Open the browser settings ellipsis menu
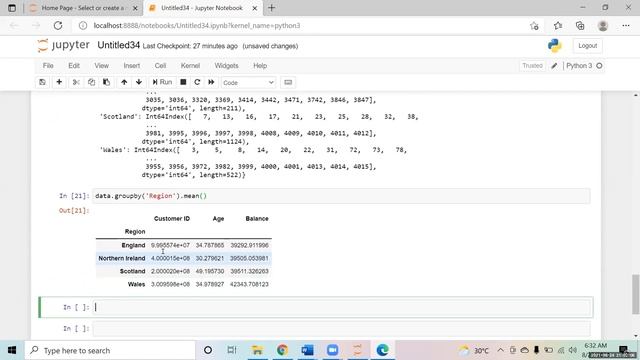The image size is (640, 360). [626, 26]
